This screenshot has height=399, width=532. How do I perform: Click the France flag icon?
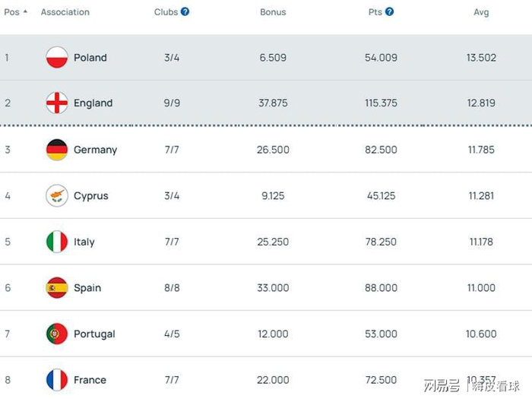57,380
